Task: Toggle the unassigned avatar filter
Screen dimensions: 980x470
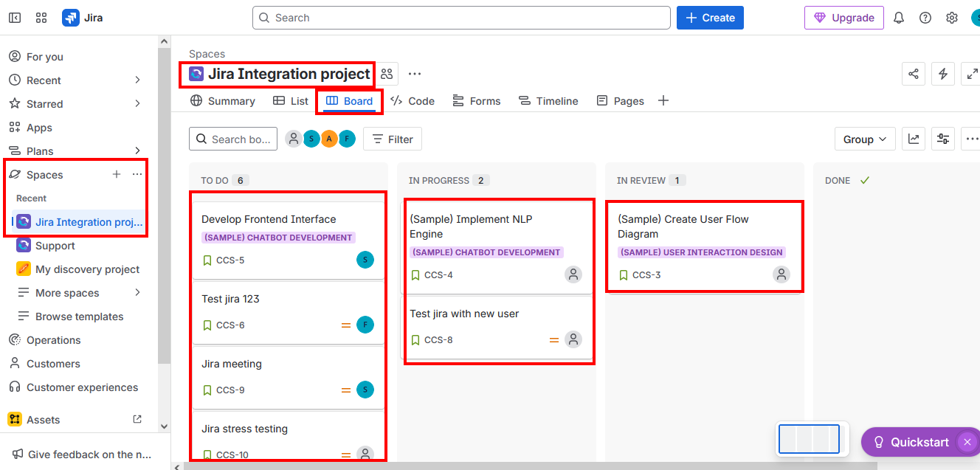Action: click(x=294, y=139)
